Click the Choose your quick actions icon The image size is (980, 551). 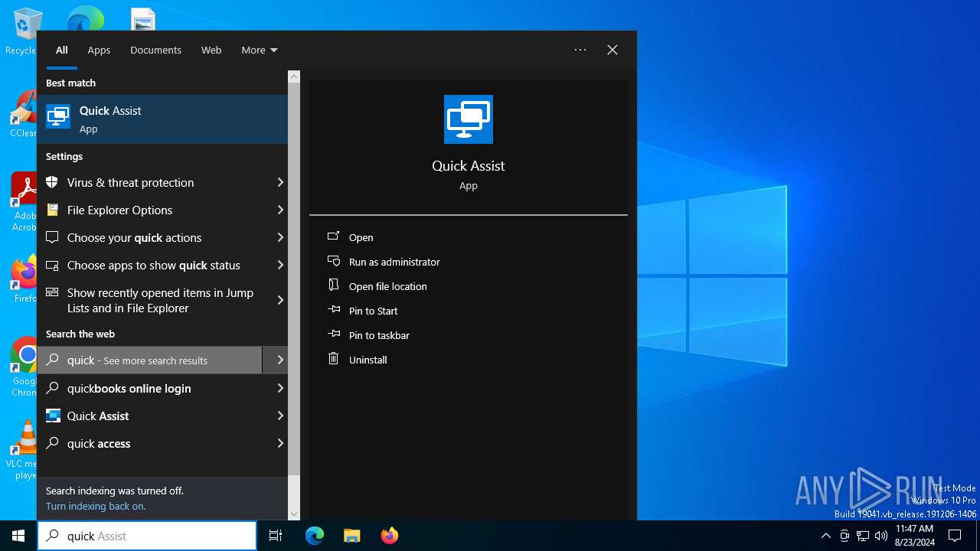pos(52,237)
